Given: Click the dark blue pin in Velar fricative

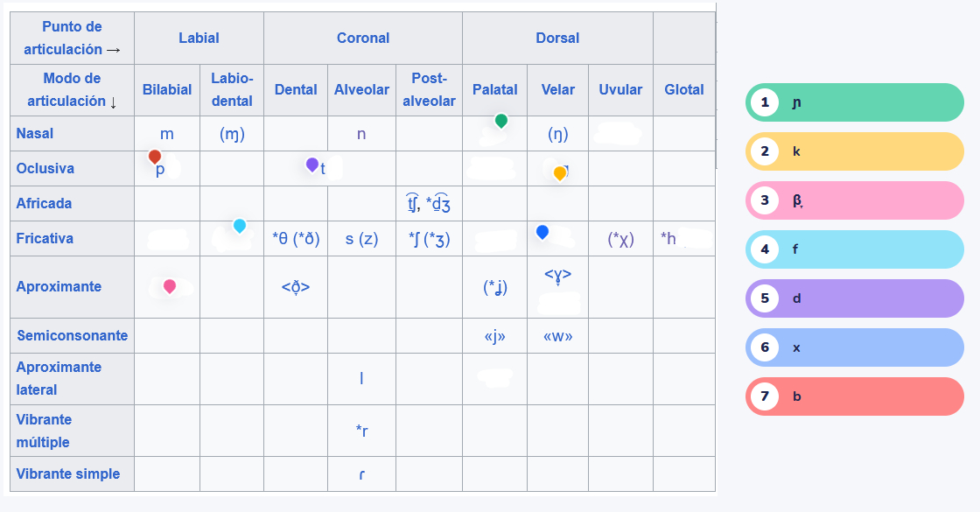Looking at the screenshot, I should (542, 231).
